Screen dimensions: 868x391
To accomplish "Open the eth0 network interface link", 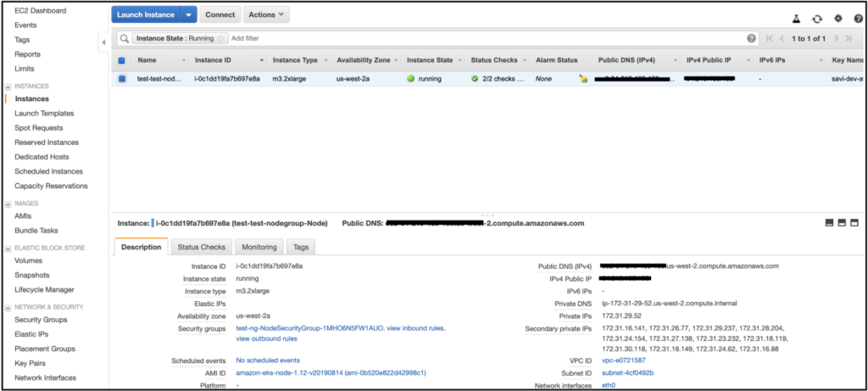I will [609, 385].
